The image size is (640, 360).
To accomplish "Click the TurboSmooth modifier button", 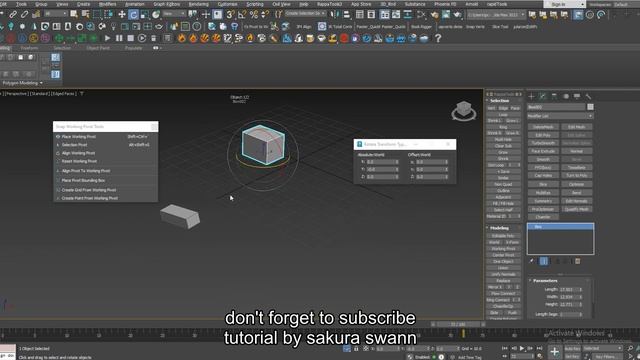I will coord(543,143).
